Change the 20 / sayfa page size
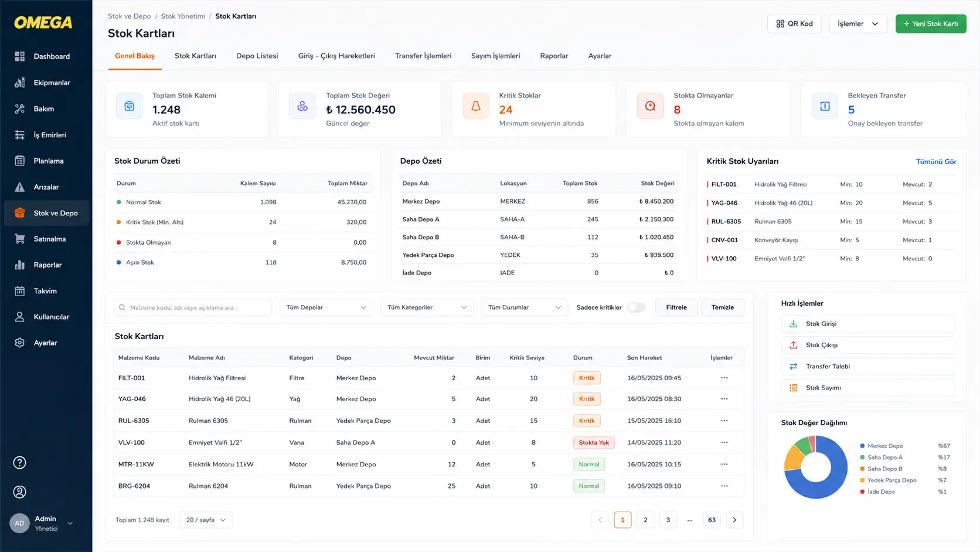Screen dimensions: 980x552 click(x=206, y=520)
